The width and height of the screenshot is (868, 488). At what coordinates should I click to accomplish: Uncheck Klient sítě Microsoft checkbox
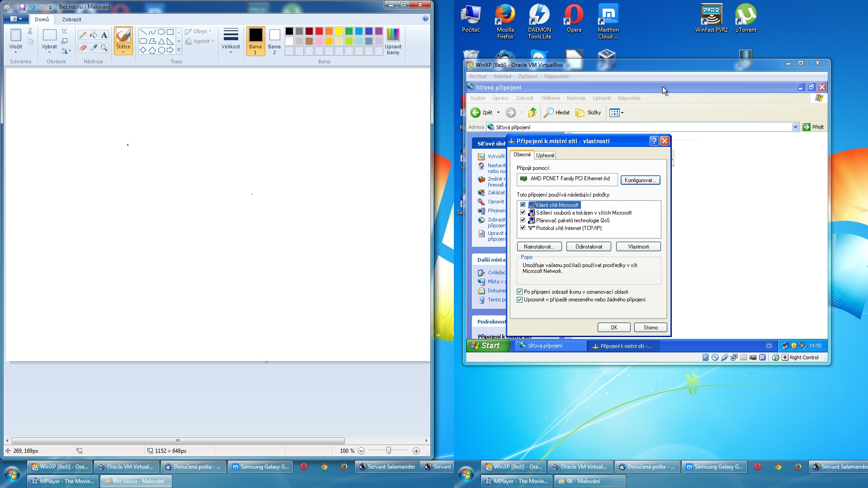pos(523,205)
